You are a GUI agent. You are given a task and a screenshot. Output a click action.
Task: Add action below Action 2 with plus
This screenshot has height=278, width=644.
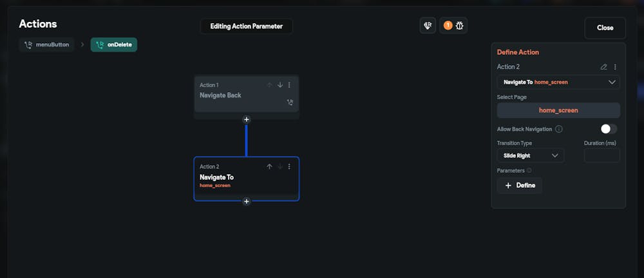point(247,201)
